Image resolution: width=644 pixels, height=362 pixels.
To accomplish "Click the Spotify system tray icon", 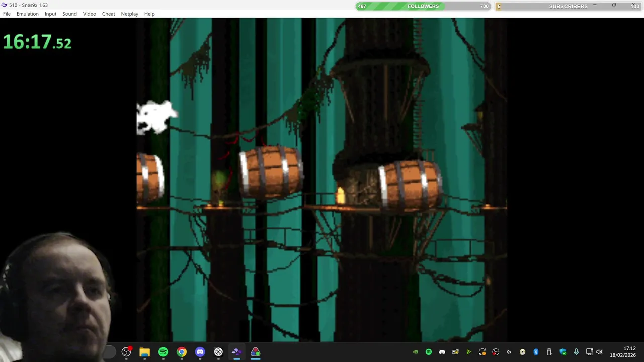I will (x=429, y=352).
